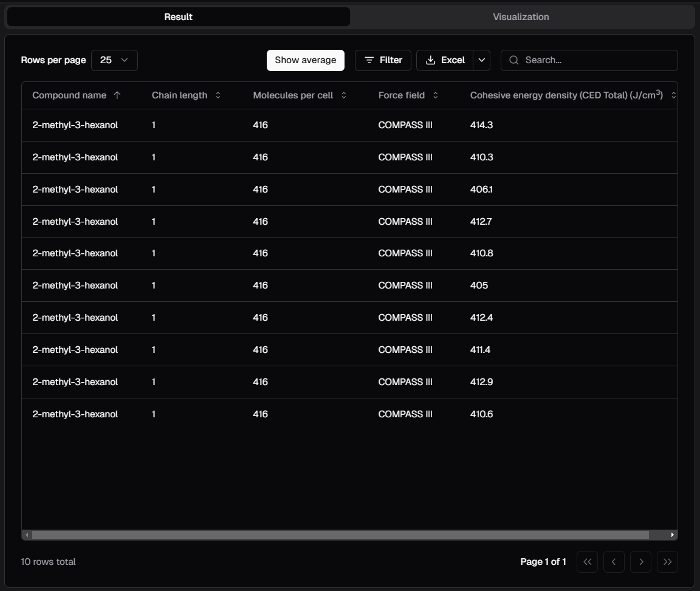The image size is (700, 591).
Task: Switch to the Visualization tab
Action: (521, 17)
